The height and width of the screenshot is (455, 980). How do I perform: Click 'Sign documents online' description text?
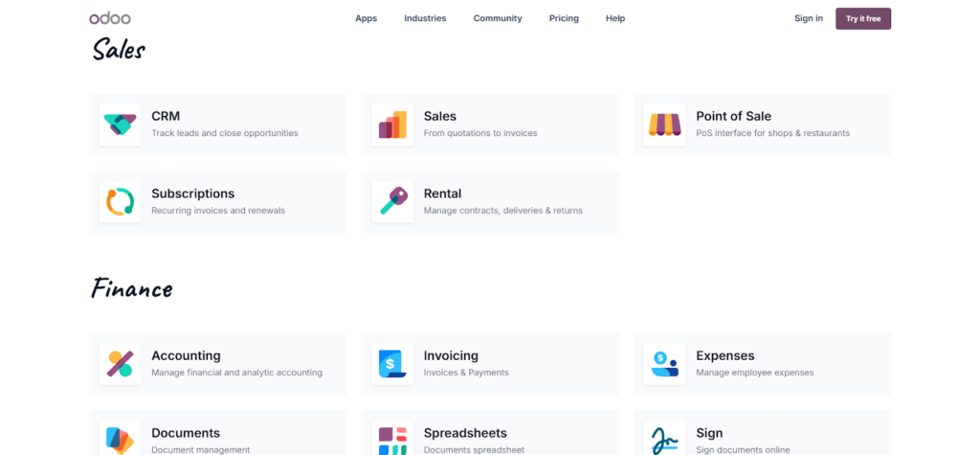[x=743, y=450]
